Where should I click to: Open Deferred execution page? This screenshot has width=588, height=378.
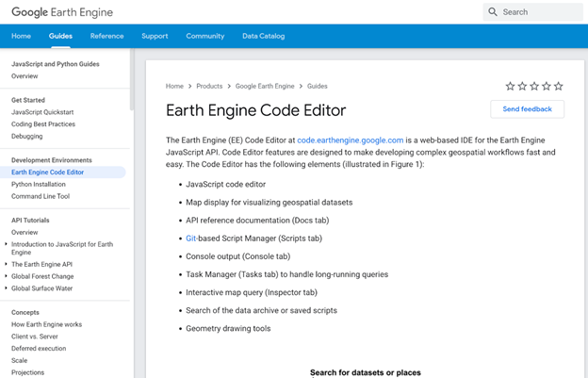click(39, 349)
